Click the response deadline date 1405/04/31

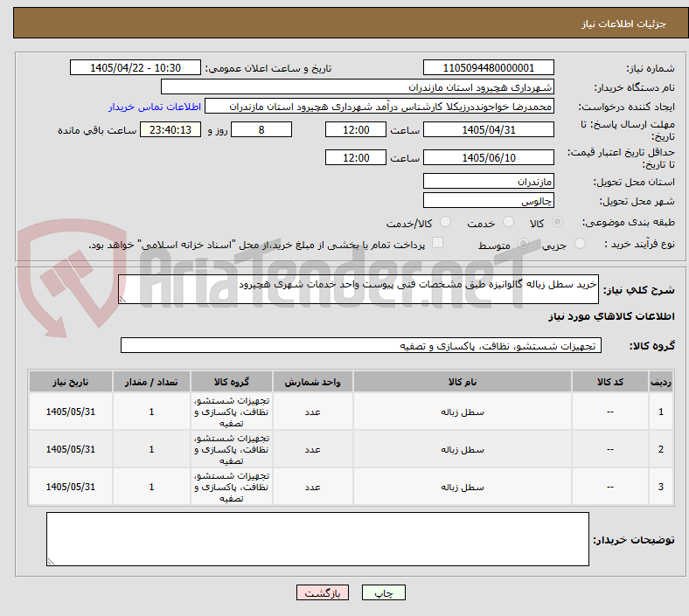click(x=488, y=130)
